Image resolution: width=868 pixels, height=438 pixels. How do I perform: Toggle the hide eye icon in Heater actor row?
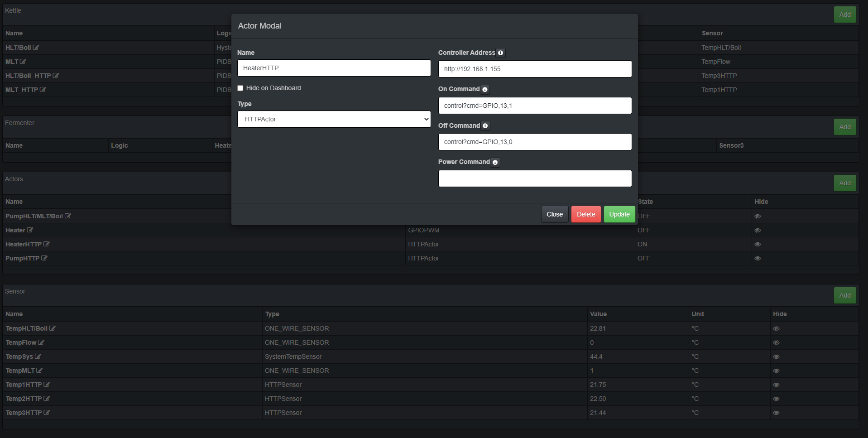[758, 231]
